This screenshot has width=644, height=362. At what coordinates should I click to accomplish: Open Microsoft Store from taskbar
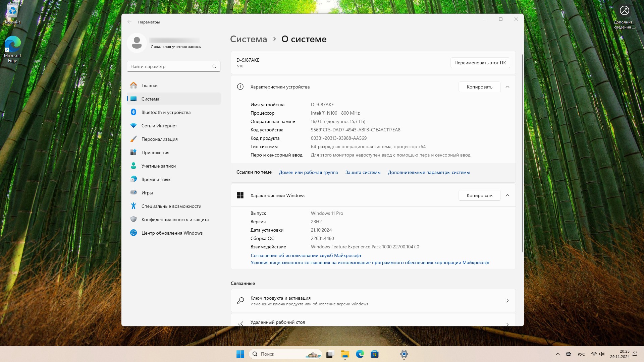tap(375, 354)
